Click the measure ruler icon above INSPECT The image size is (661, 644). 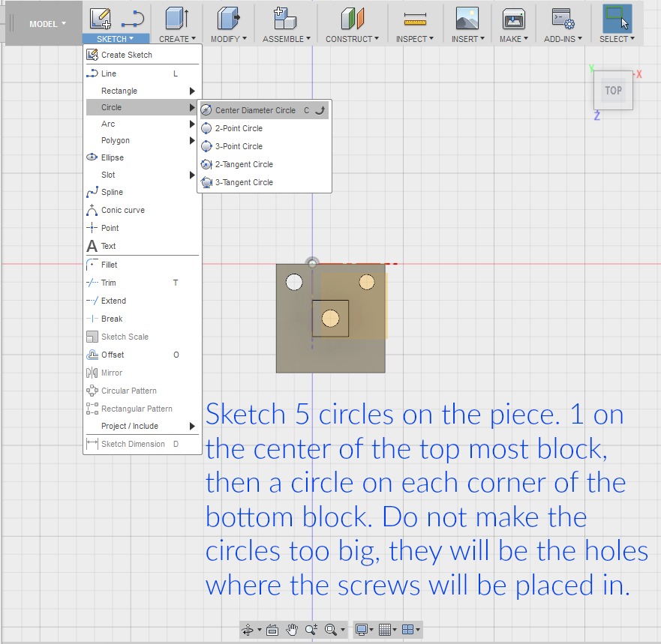coord(413,18)
